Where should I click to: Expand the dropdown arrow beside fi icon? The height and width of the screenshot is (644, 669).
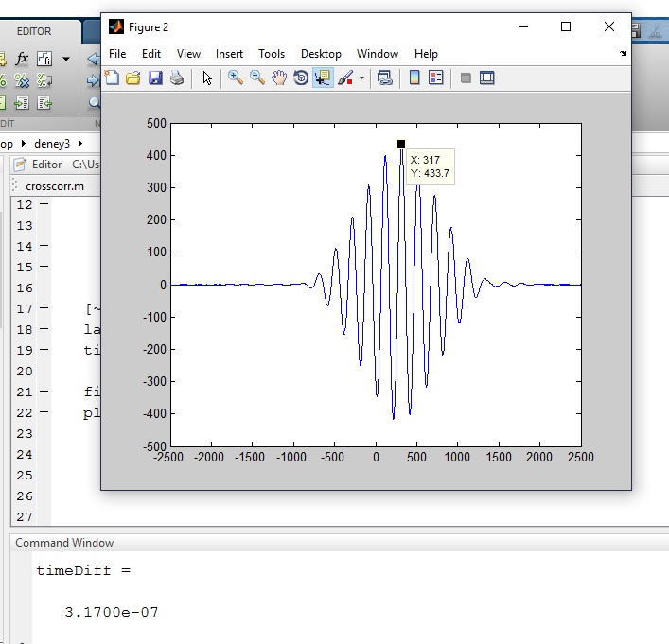(x=66, y=59)
